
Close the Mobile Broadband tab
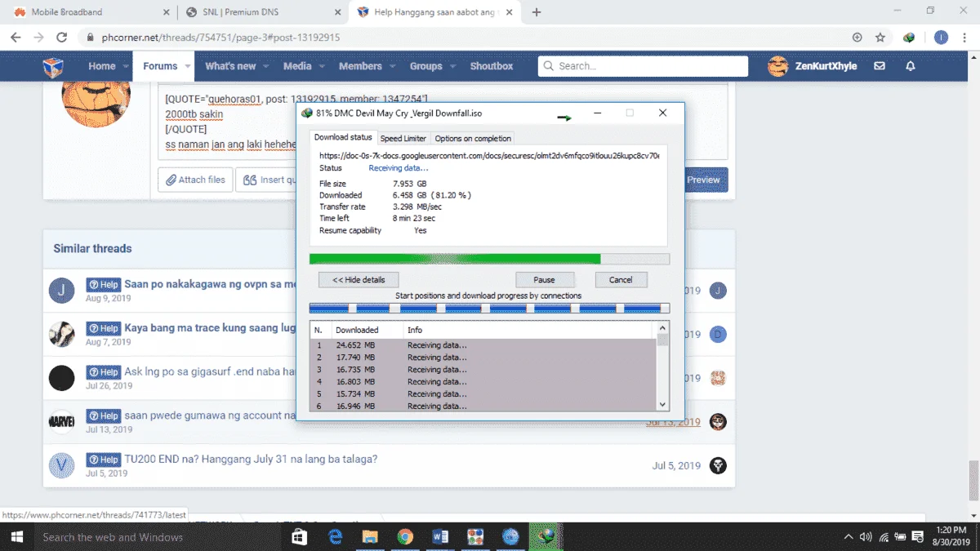[166, 12]
